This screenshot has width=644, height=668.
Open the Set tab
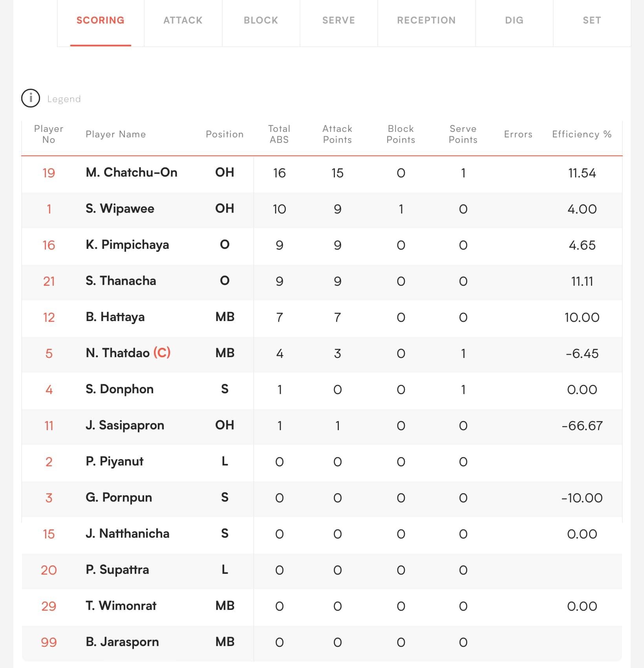pos(592,20)
